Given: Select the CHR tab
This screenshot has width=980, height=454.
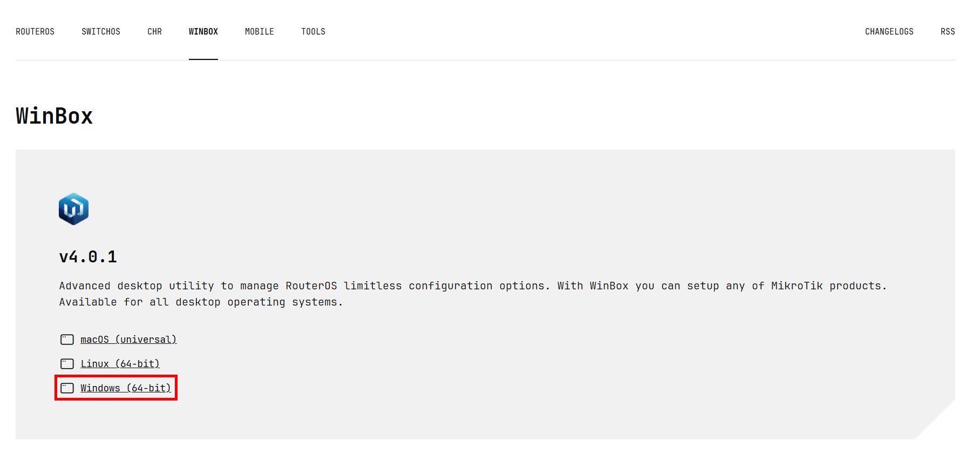Looking at the screenshot, I should pyautogui.click(x=154, y=32).
